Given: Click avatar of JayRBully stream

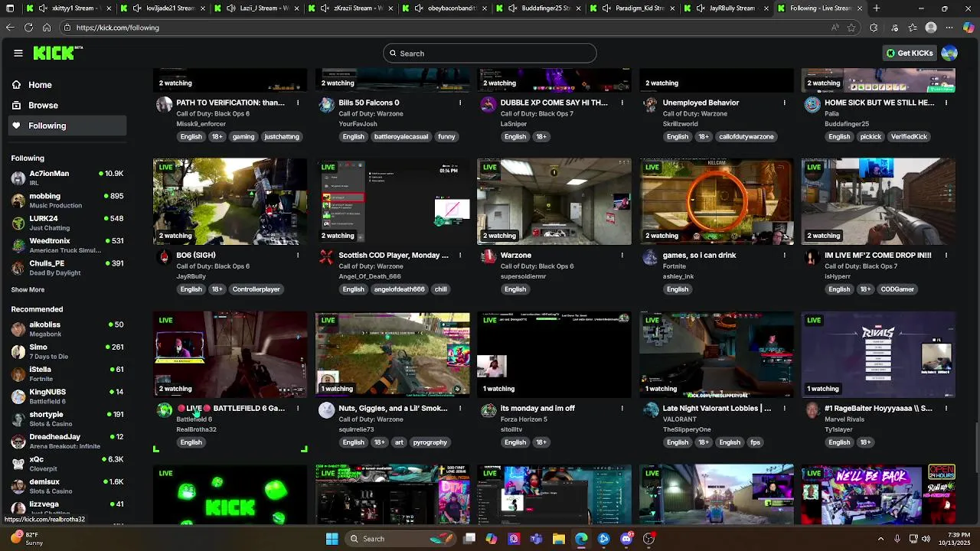Looking at the screenshot, I should 164,257.
